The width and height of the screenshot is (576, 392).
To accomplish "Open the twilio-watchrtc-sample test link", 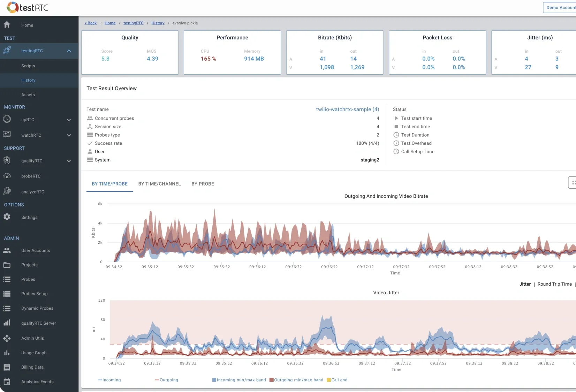I will (347, 109).
